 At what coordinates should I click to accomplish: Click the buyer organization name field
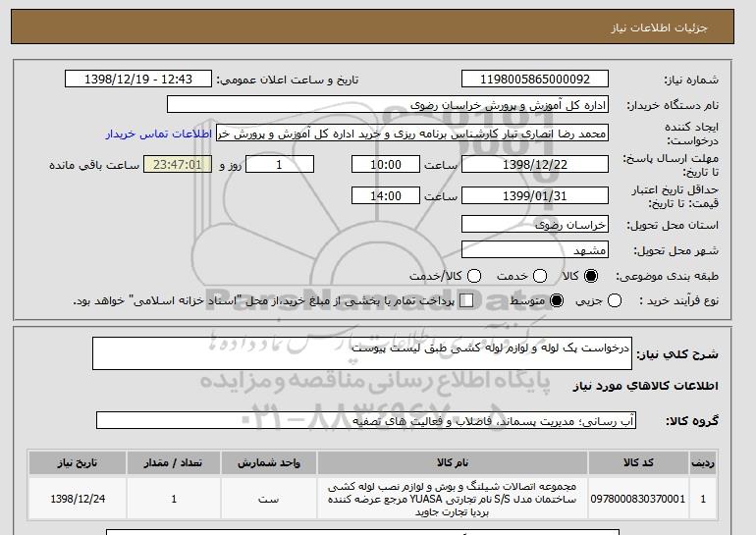coord(388,105)
